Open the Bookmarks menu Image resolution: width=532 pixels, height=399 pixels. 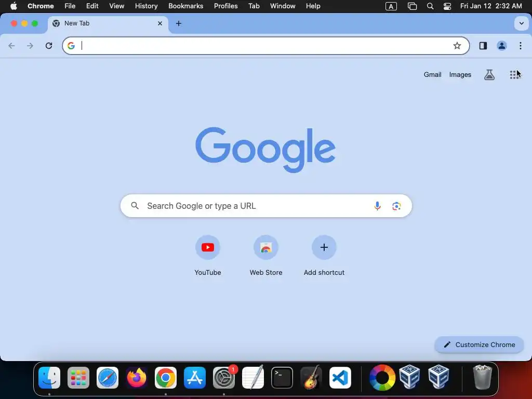click(x=186, y=6)
